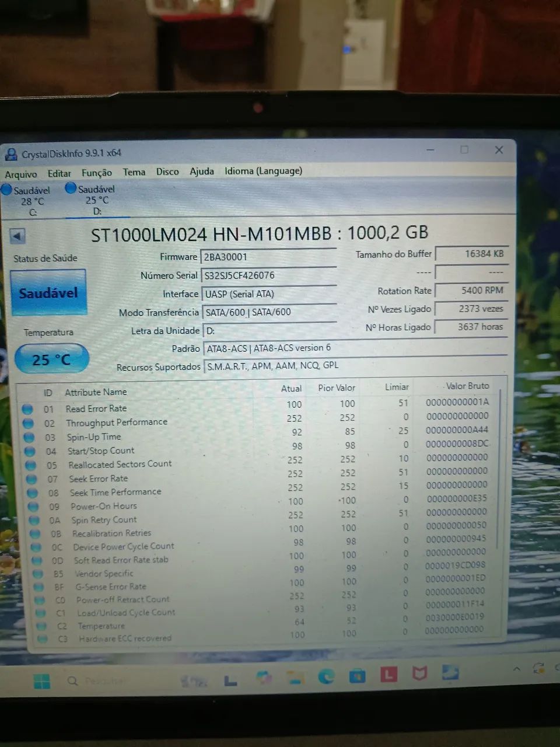Click the CrystalDiskInfo title bar app icon
The height and width of the screenshot is (747, 560).
pyautogui.click(x=11, y=155)
